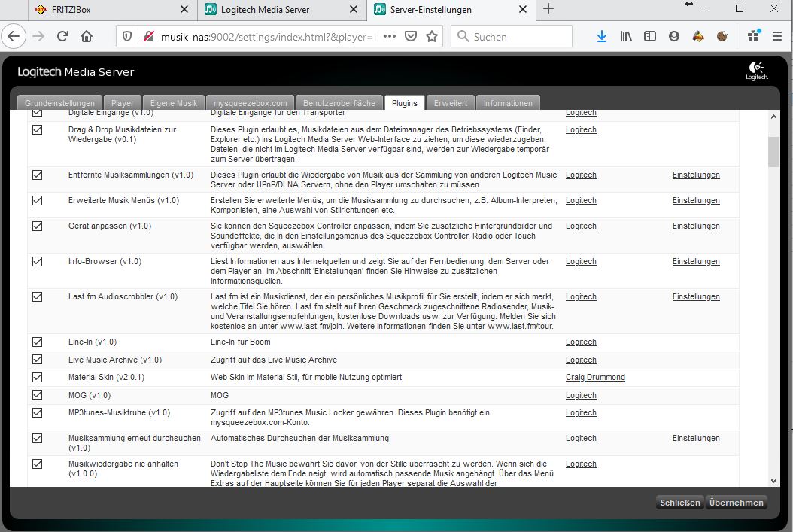Open tracking protection shield info
Viewport: 793px width, 532px height.
127,36
